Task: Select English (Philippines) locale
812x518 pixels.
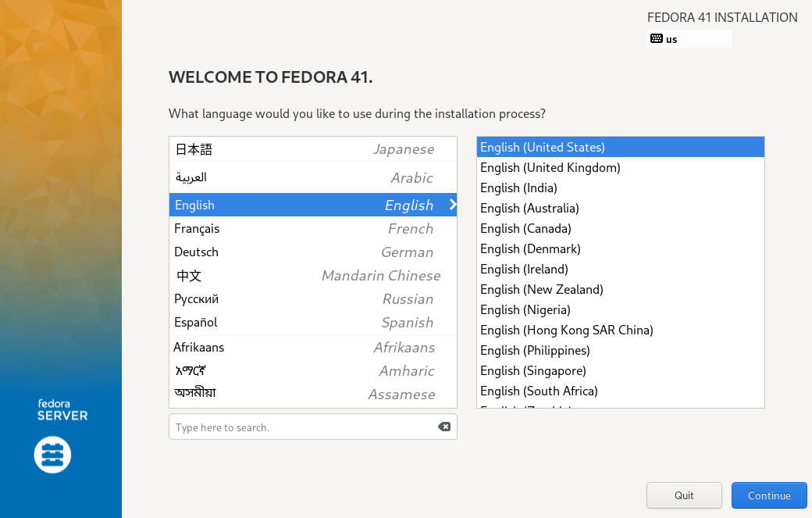Action: click(x=621, y=350)
